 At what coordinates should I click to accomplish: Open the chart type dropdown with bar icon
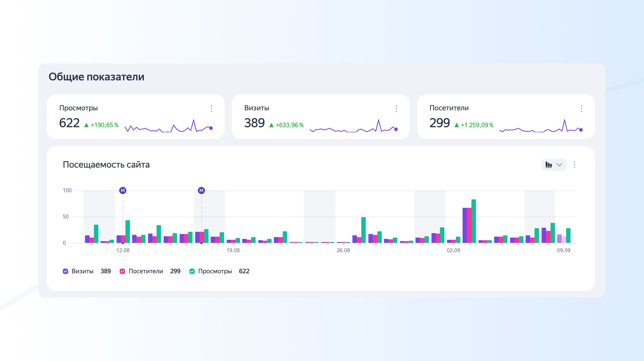[x=554, y=165]
